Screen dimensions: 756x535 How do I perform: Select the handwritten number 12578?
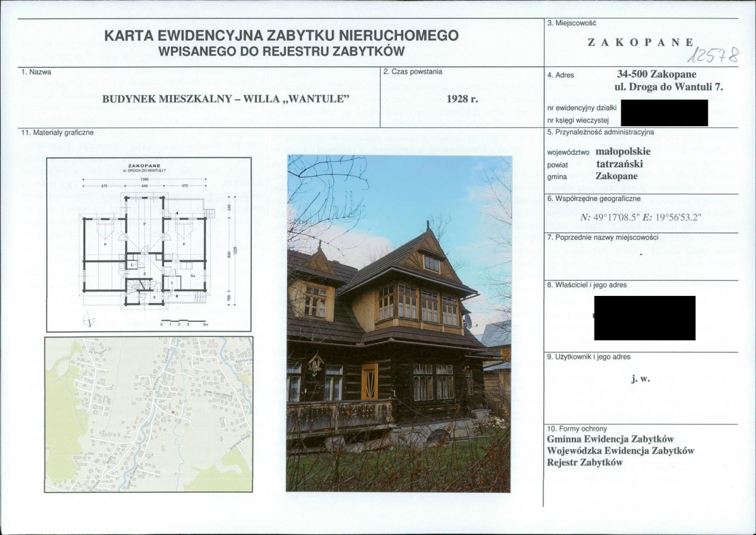(714, 55)
